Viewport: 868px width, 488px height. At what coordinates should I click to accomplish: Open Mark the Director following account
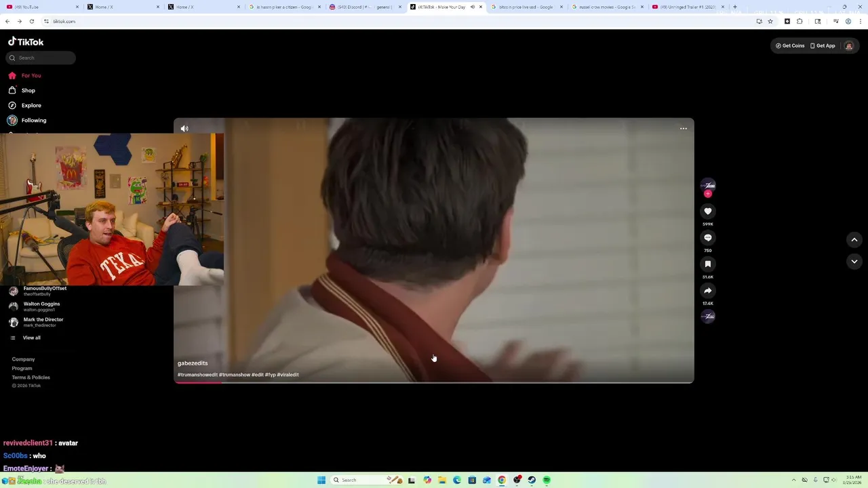(37, 322)
